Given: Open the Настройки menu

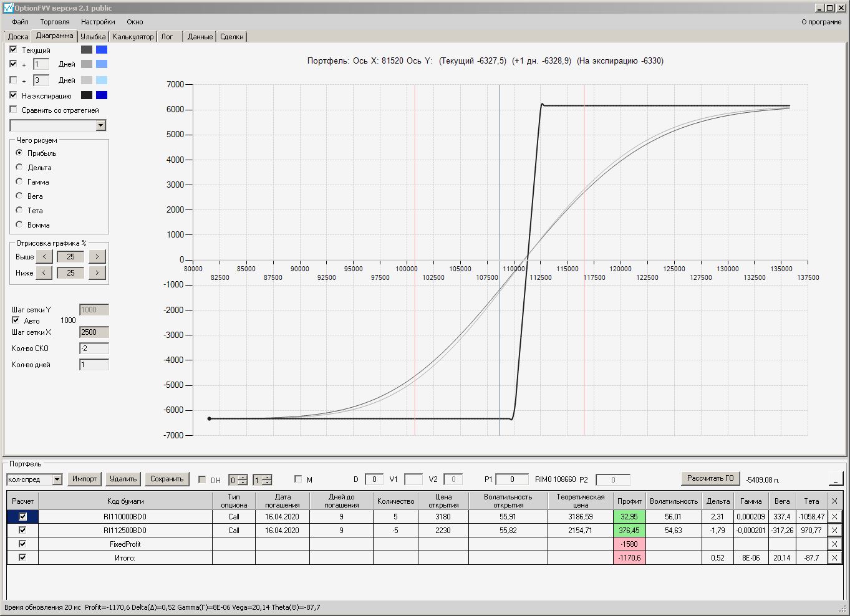Looking at the screenshot, I should click(x=98, y=22).
